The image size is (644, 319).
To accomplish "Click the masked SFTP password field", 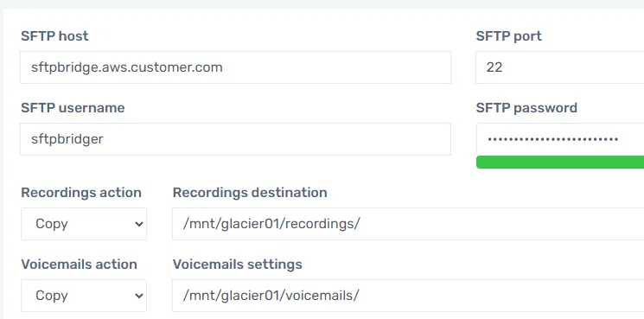I will click(x=560, y=139).
